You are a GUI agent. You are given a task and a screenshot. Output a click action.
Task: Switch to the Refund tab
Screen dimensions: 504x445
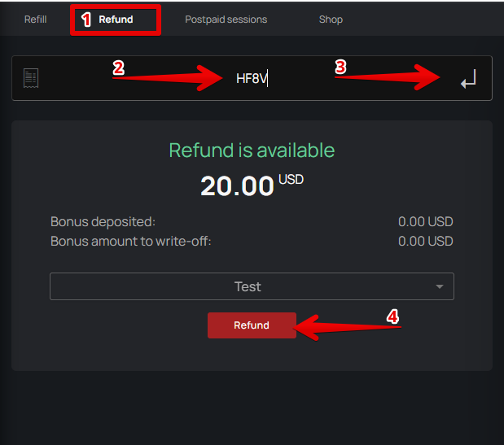[116, 20]
